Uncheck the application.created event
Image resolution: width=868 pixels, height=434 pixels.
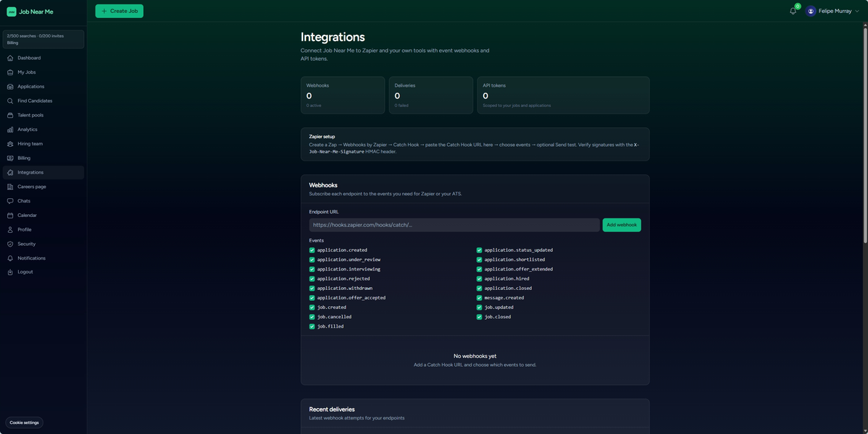[312, 250]
